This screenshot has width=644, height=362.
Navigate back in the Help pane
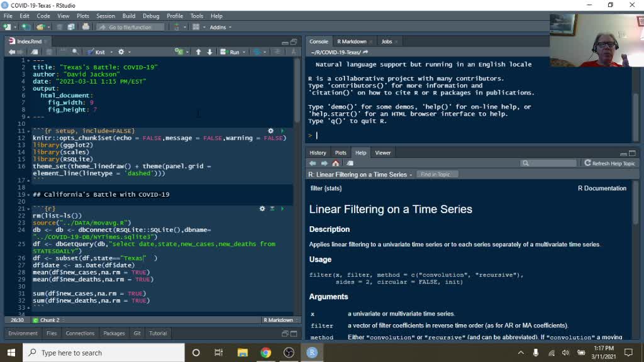point(313,163)
